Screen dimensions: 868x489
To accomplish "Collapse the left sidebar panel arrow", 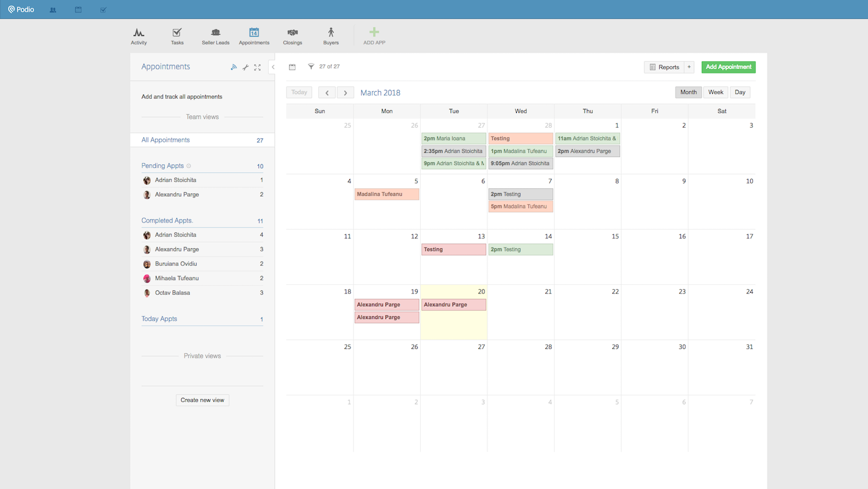I will tap(272, 67).
